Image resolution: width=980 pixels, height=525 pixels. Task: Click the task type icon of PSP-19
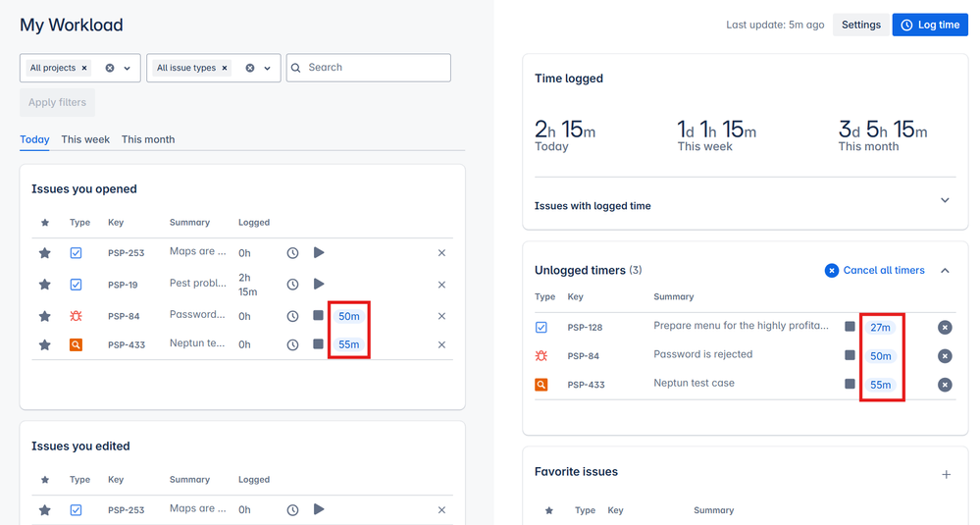[76, 285]
